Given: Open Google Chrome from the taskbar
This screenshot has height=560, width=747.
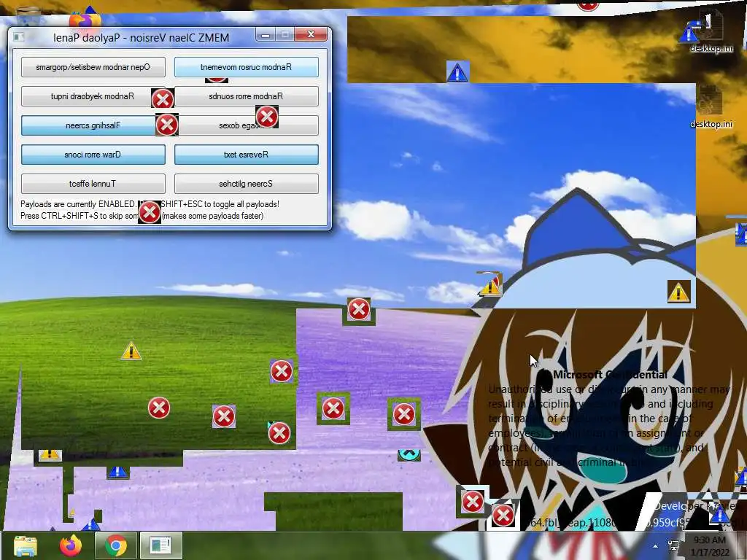Looking at the screenshot, I should 116,545.
